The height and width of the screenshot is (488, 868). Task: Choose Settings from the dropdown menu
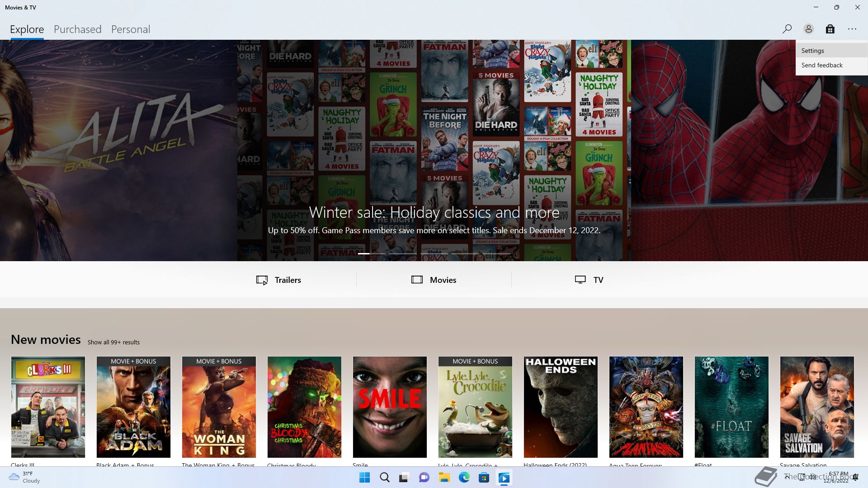(831, 51)
